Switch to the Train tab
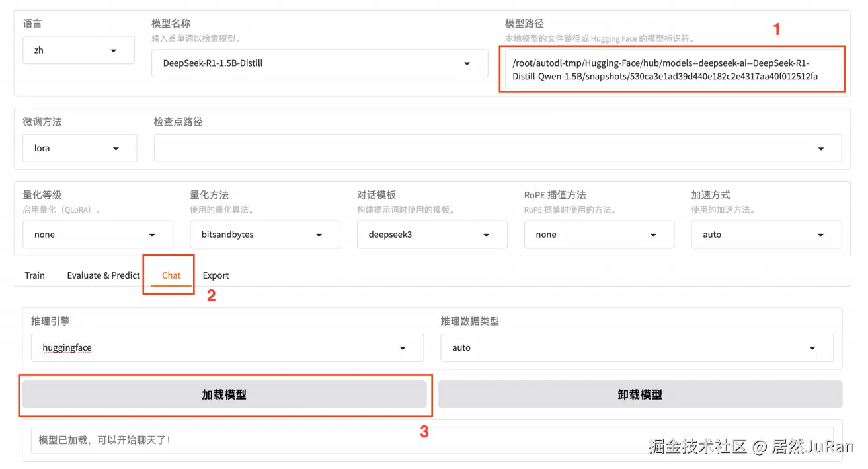 click(35, 275)
